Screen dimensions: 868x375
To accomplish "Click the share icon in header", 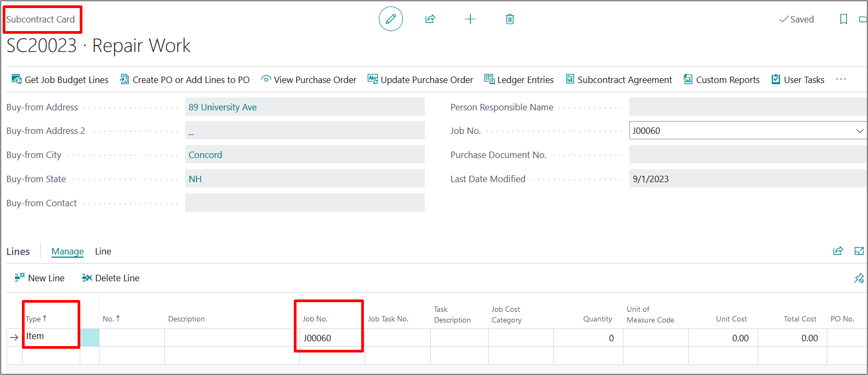I will tap(430, 19).
